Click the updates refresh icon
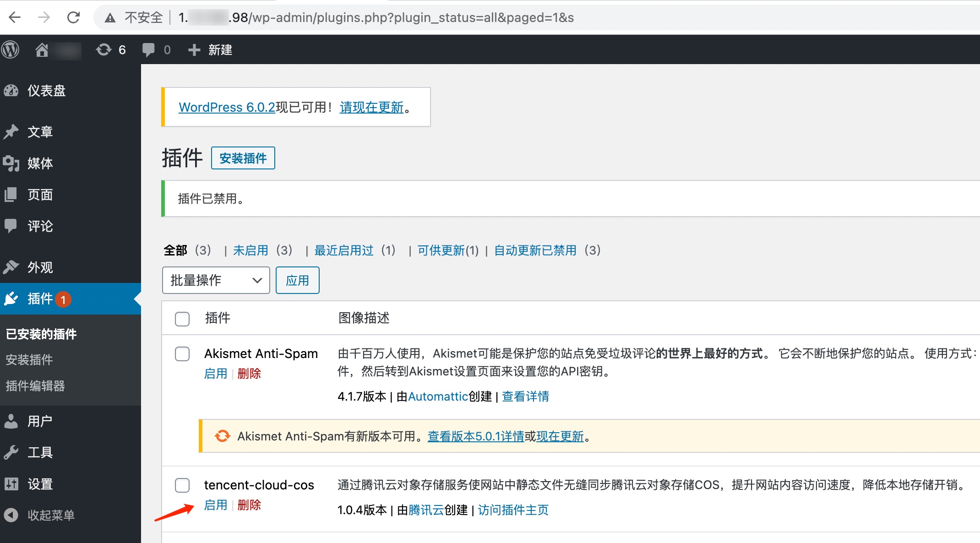Viewport: 980px width, 543px height. [x=104, y=49]
